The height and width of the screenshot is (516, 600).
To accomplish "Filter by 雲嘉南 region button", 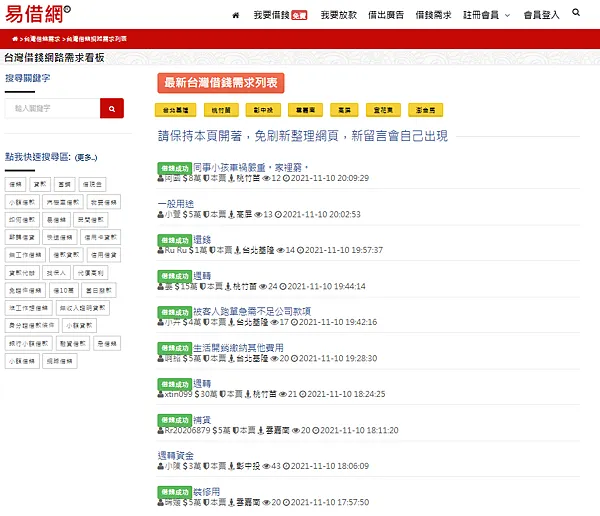I will (x=305, y=110).
